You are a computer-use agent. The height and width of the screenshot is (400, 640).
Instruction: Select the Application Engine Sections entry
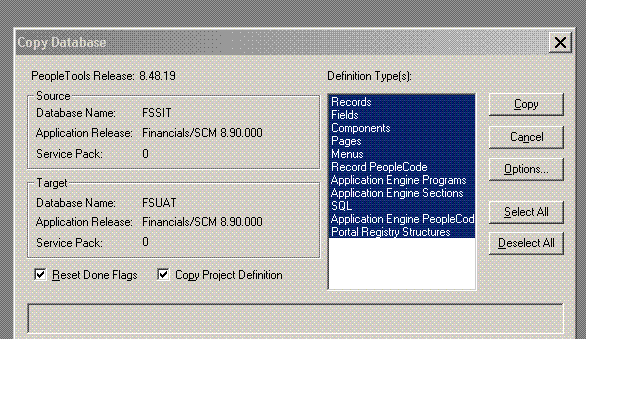(402, 193)
